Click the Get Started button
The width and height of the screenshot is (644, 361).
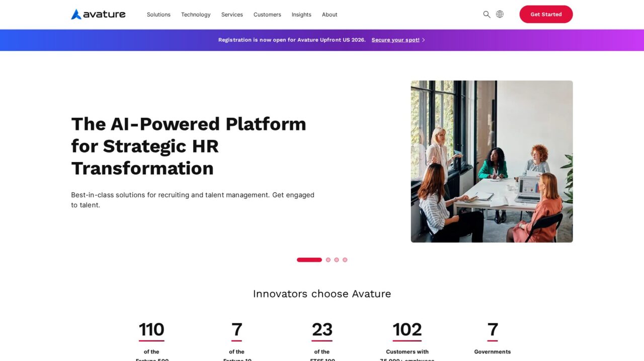(546, 14)
